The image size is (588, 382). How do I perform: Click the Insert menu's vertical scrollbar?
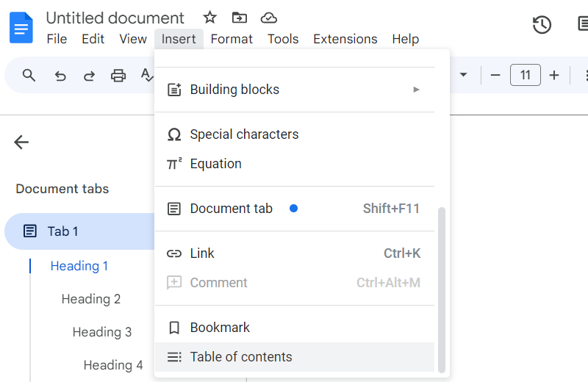tap(442, 289)
